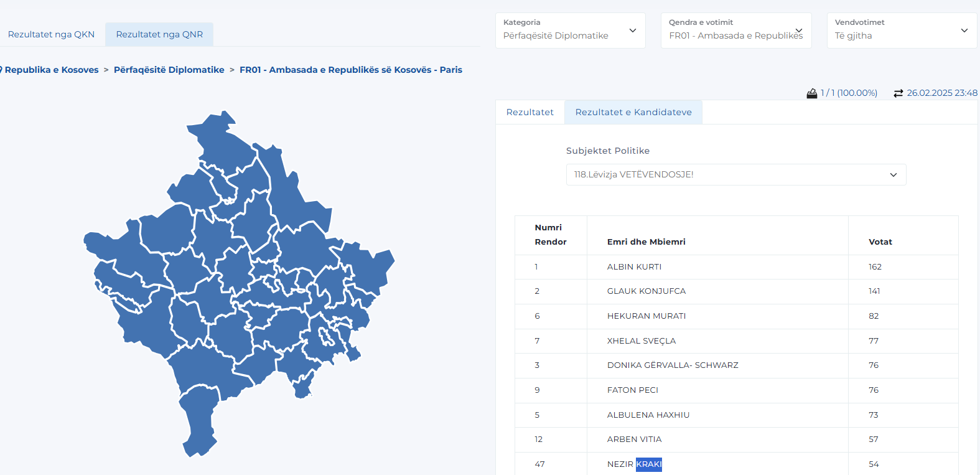
Task: Select the Rezultatet e Kandidateve tab
Action: tap(633, 112)
